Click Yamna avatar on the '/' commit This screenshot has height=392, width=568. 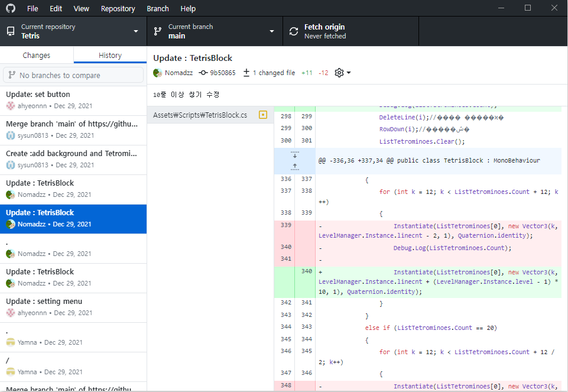click(x=11, y=372)
